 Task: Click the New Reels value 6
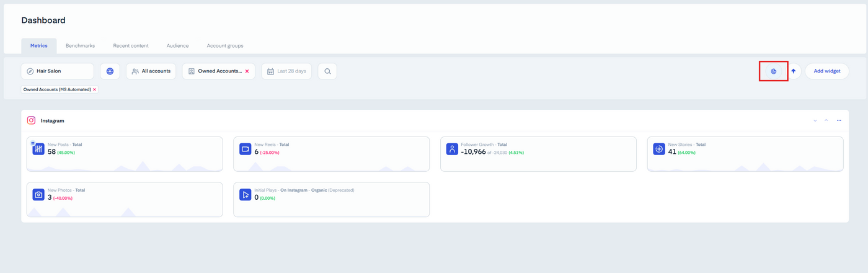tap(257, 152)
